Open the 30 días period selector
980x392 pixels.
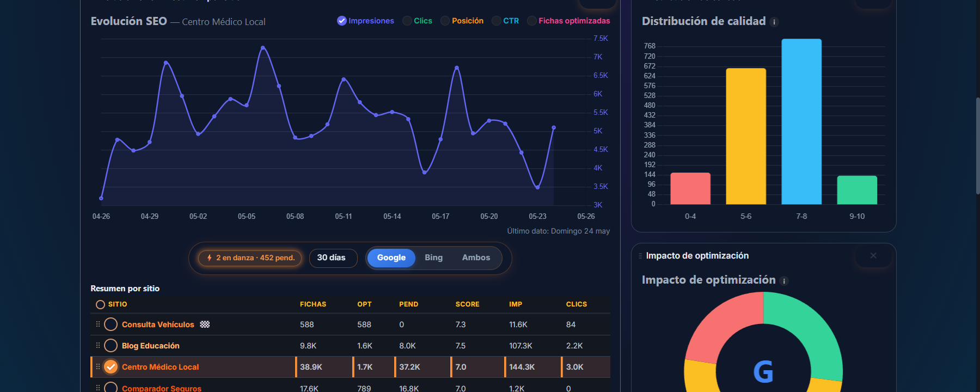[333, 258]
